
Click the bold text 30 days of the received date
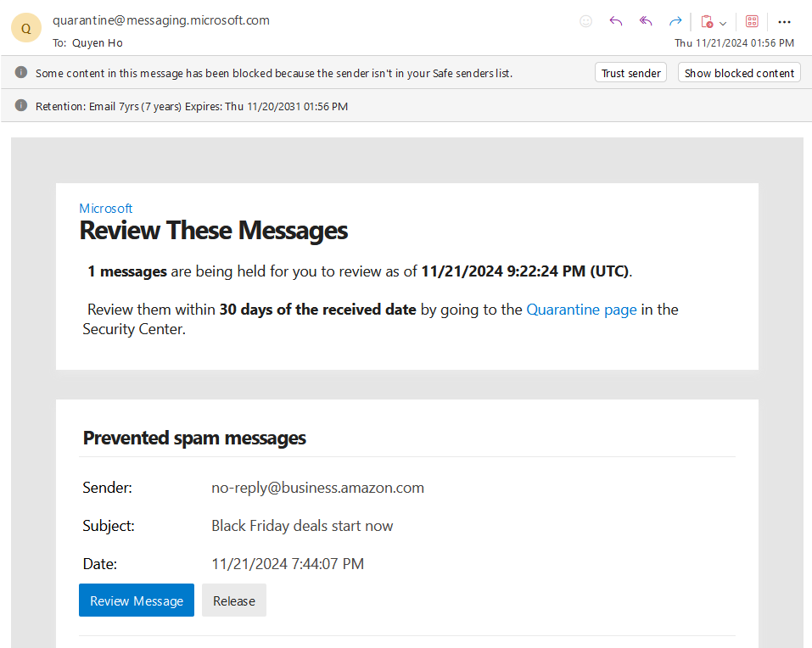pos(317,310)
